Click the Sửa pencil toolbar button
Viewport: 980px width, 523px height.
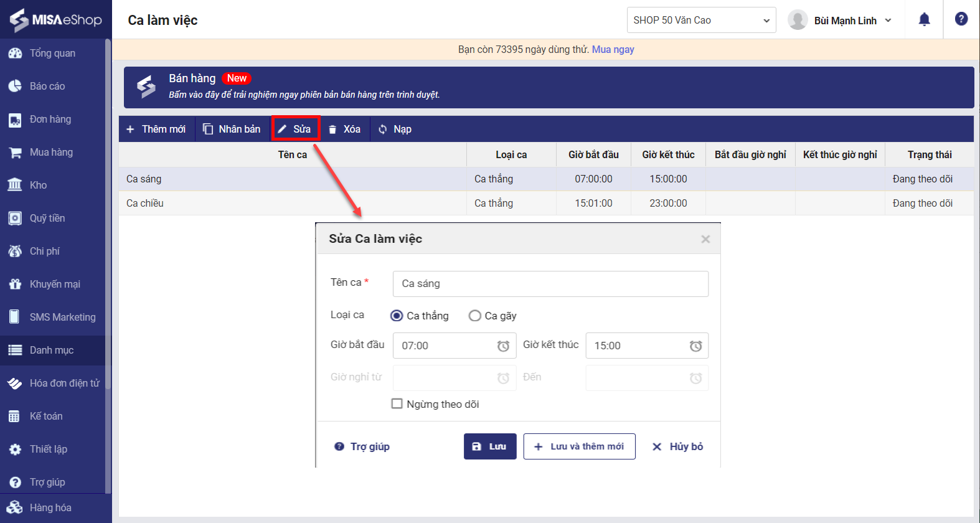(295, 129)
